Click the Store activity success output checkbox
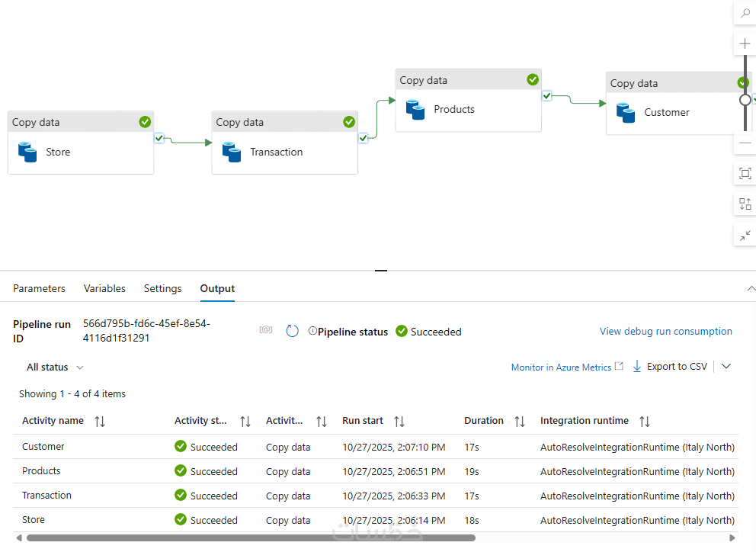This screenshot has width=756, height=552. tap(159, 138)
